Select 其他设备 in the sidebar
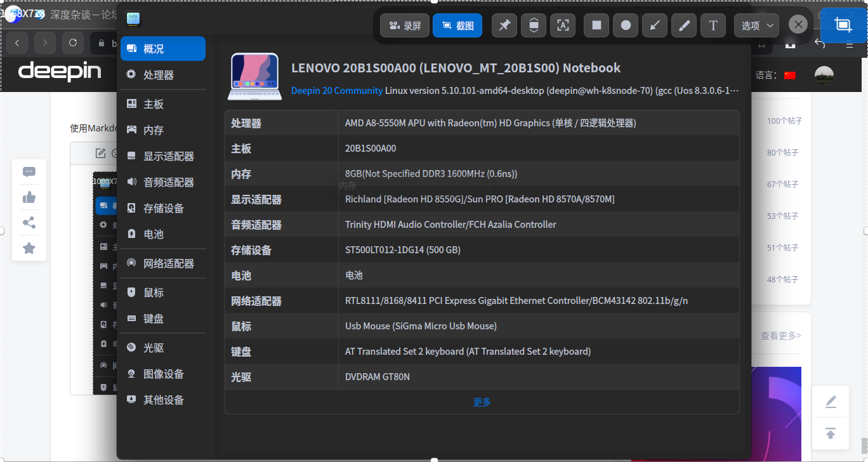This screenshot has width=868, height=462. (x=163, y=400)
